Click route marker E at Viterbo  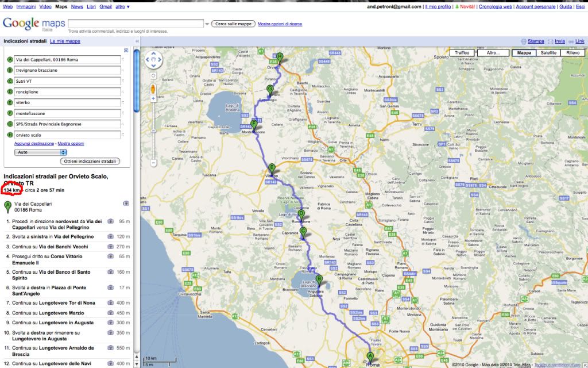[x=272, y=168]
